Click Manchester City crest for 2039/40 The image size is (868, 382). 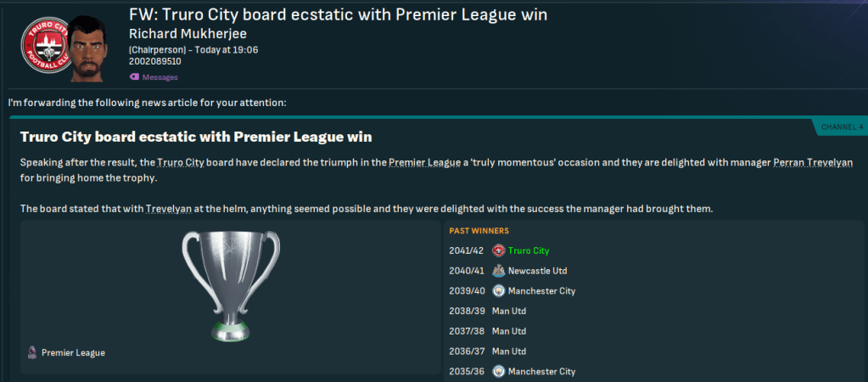[x=499, y=291]
